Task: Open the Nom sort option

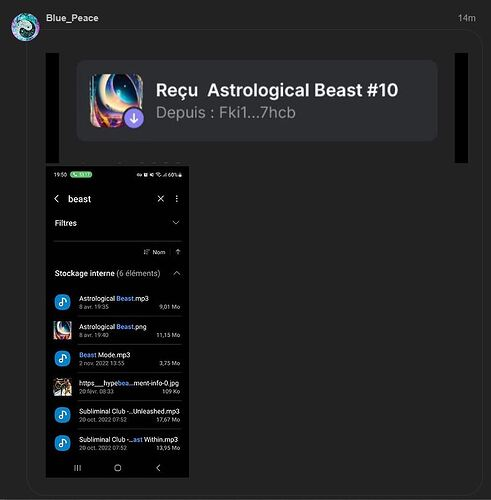Action: (x=154, y=252)
